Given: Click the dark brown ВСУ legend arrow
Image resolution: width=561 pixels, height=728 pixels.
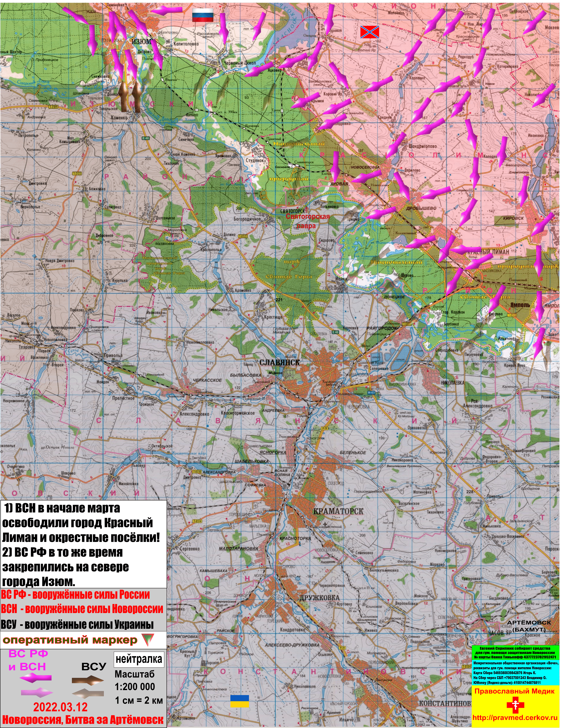Looking at the screenshot, I should (x=88, y=680).
